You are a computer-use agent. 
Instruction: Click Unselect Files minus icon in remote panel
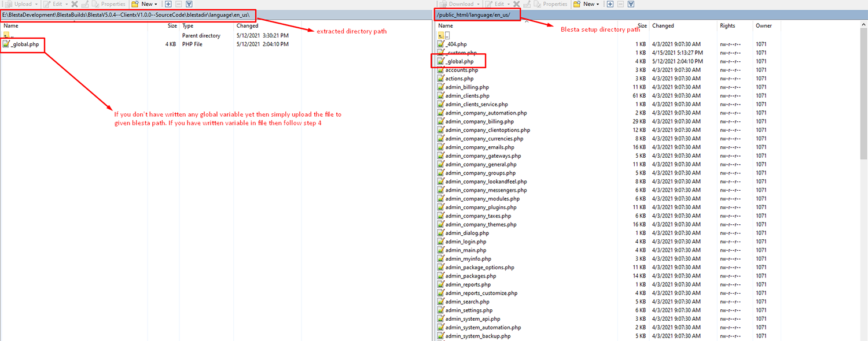coord(620,4)
